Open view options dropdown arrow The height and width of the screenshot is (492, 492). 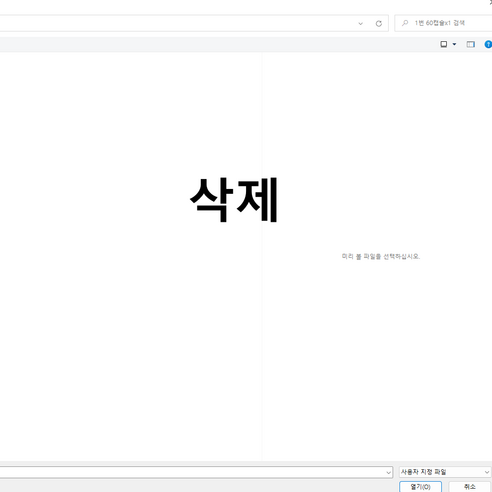pos(454,44)
